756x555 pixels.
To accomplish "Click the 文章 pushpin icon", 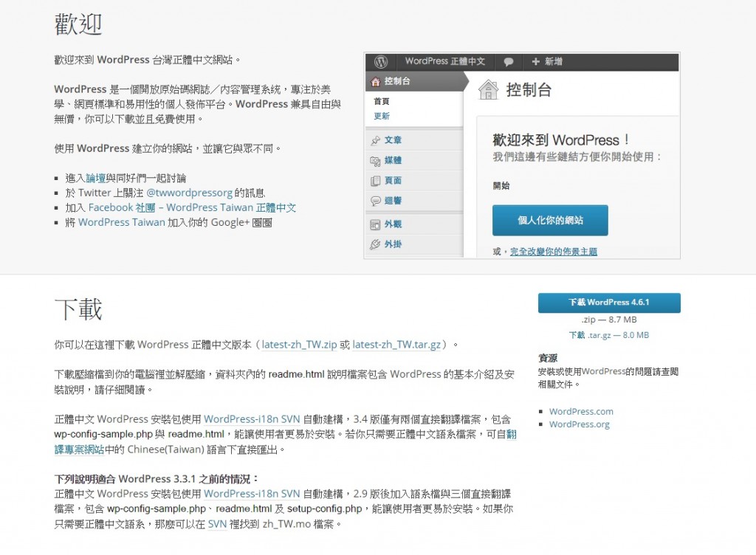I will click(x=376, y=140).
